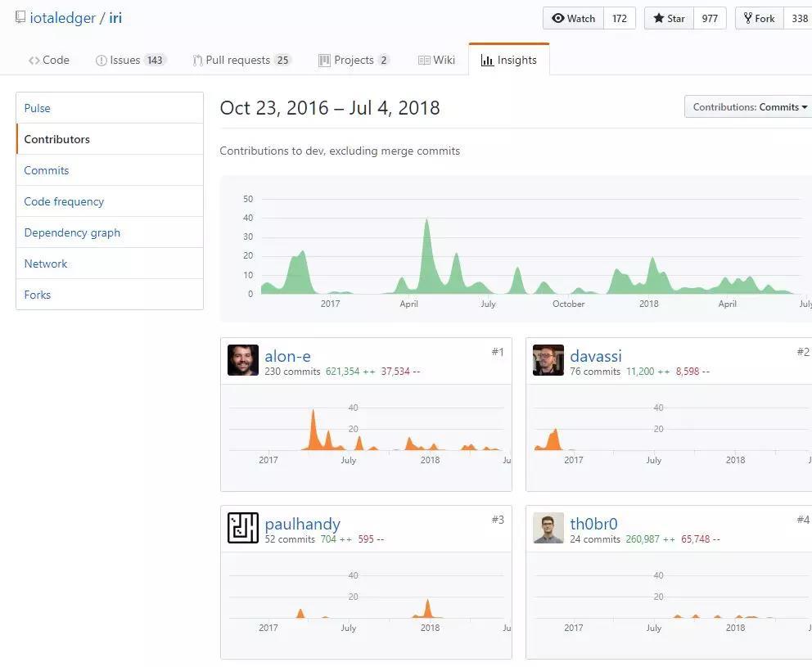
Task: Click th0br0 orange commit graph
Action: (x=670, y=598)
